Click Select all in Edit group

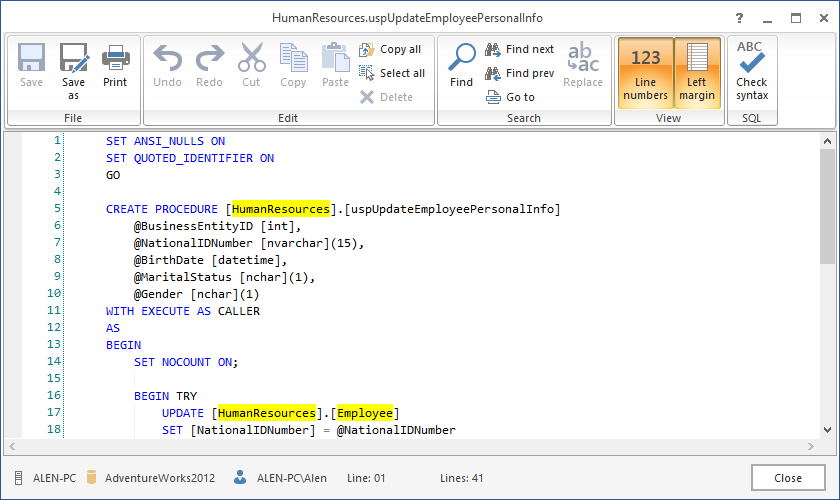392,73
